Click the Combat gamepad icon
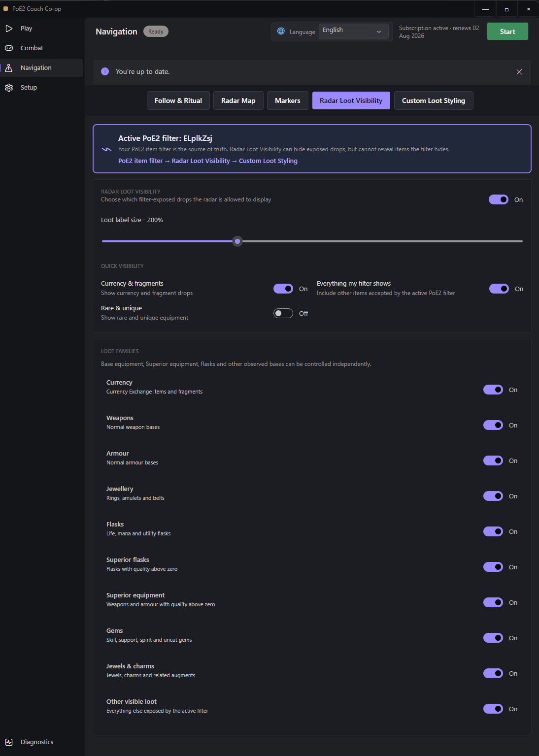 [9, 48]
